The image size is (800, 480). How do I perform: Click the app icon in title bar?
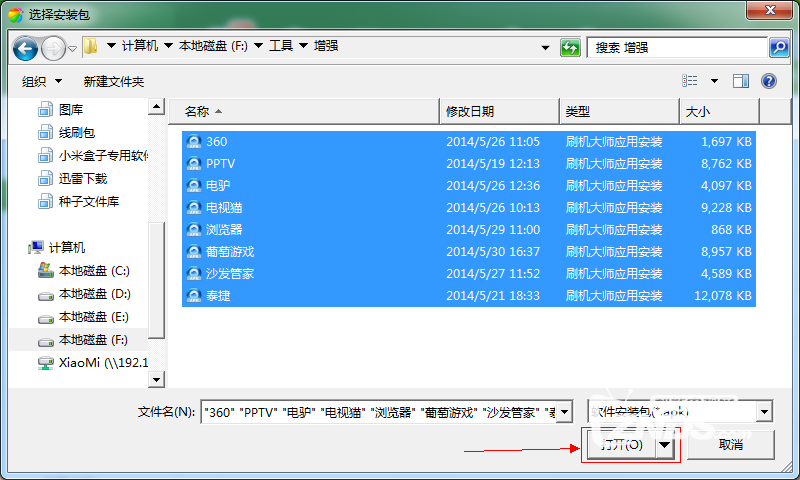point(15,14)
